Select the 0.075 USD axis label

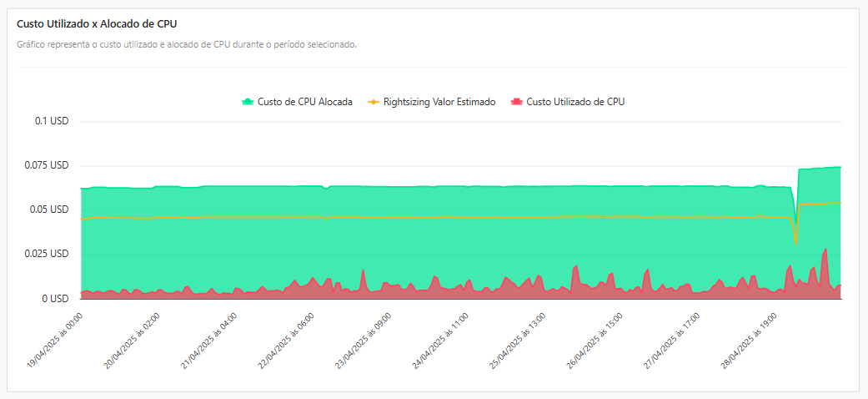[48, 165]
